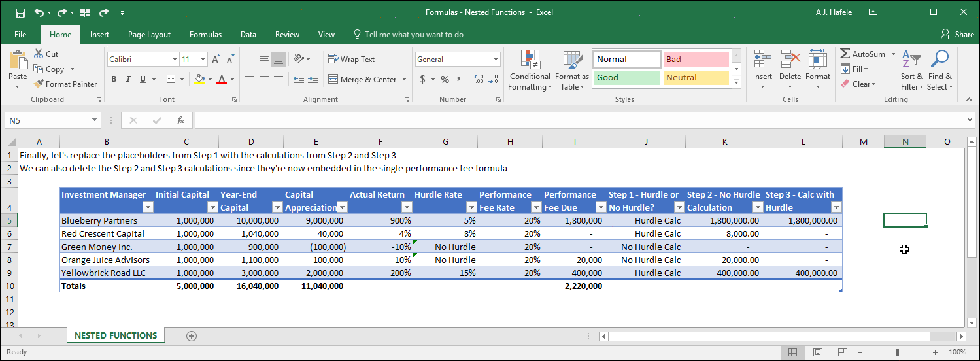
Task: Select the NESTED FUNCTIONS sheet tab
Action: (x=116, y=335)
